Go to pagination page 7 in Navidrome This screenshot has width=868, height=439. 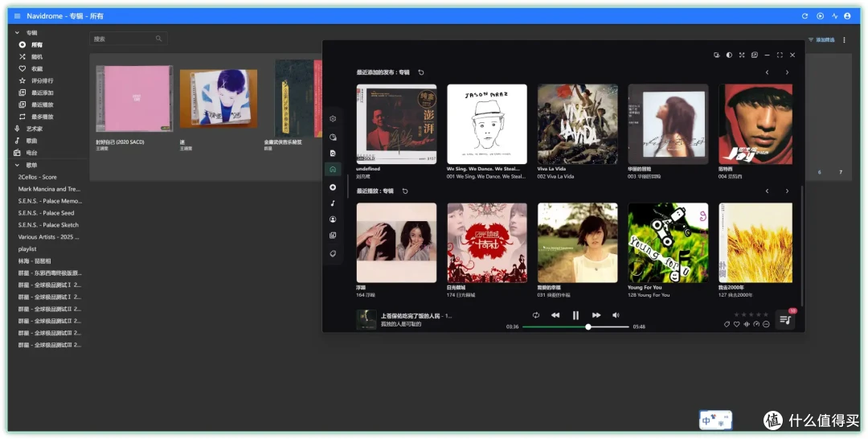(x=841, y=172)
